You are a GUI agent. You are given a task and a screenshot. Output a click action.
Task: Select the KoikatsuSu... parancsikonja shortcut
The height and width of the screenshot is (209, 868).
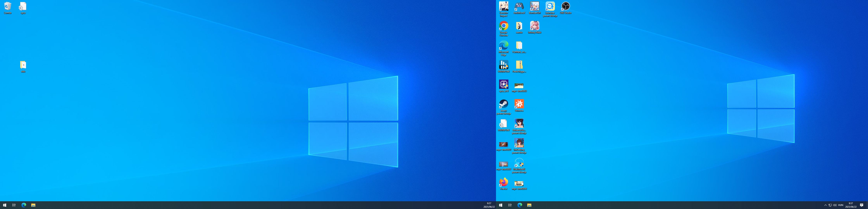tap(519, 127)
